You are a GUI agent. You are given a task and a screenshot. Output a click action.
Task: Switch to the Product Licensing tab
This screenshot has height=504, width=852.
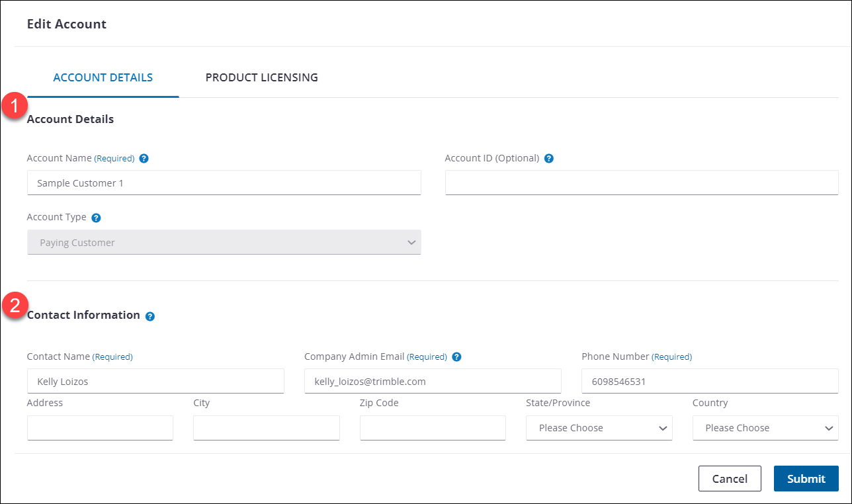click(261, 77)
